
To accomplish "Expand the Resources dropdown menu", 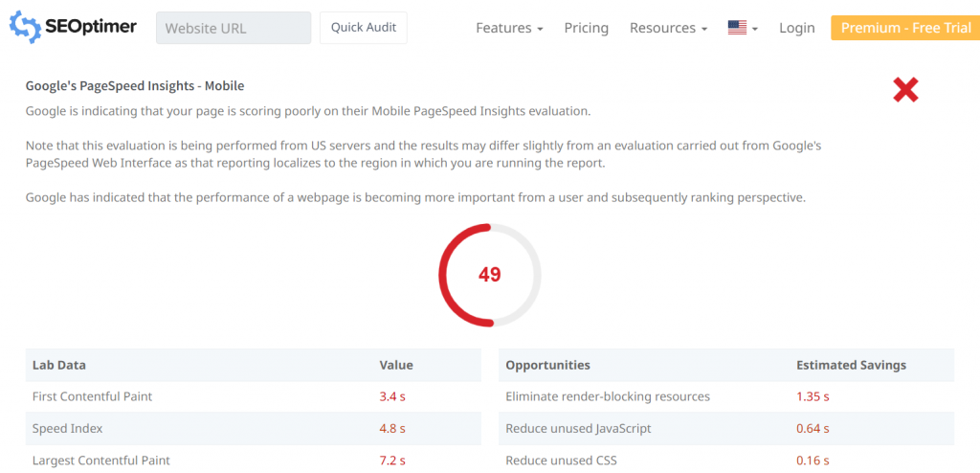I will click(x=668, y=28).
